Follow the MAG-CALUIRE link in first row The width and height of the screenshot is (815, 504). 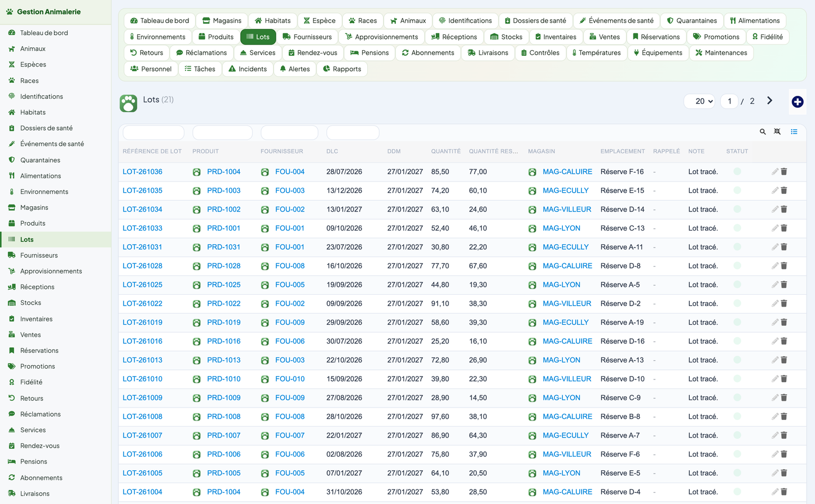pyautogui.click(x=567, y=171)
